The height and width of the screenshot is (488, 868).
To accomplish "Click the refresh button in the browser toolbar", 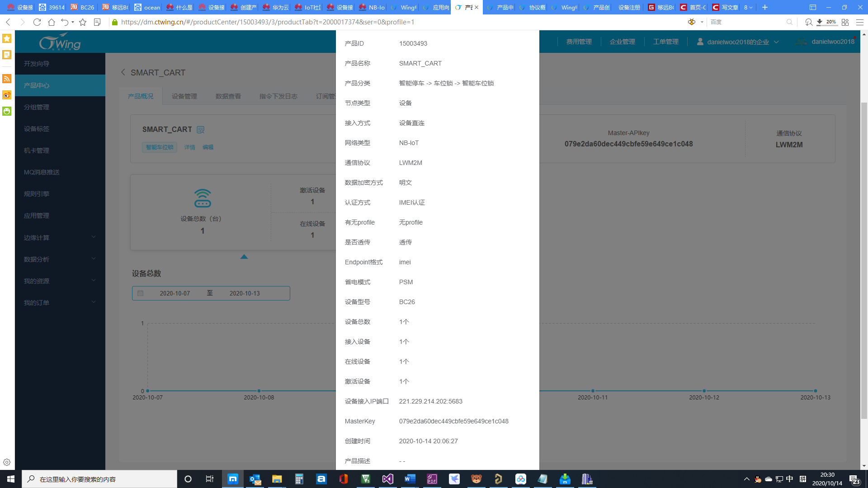I will click(37, 22).
